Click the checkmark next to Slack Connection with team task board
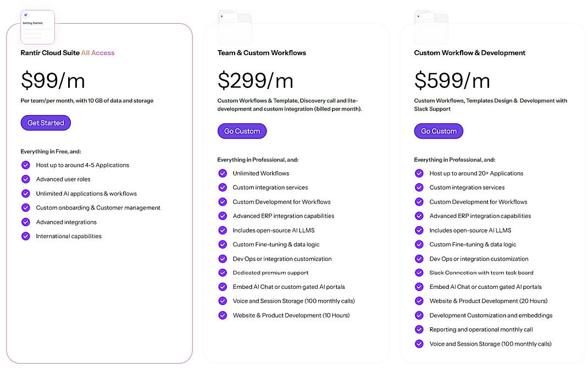Image resolution: width=588 pixels, height=373 pixels. click(x=419, y=272)
